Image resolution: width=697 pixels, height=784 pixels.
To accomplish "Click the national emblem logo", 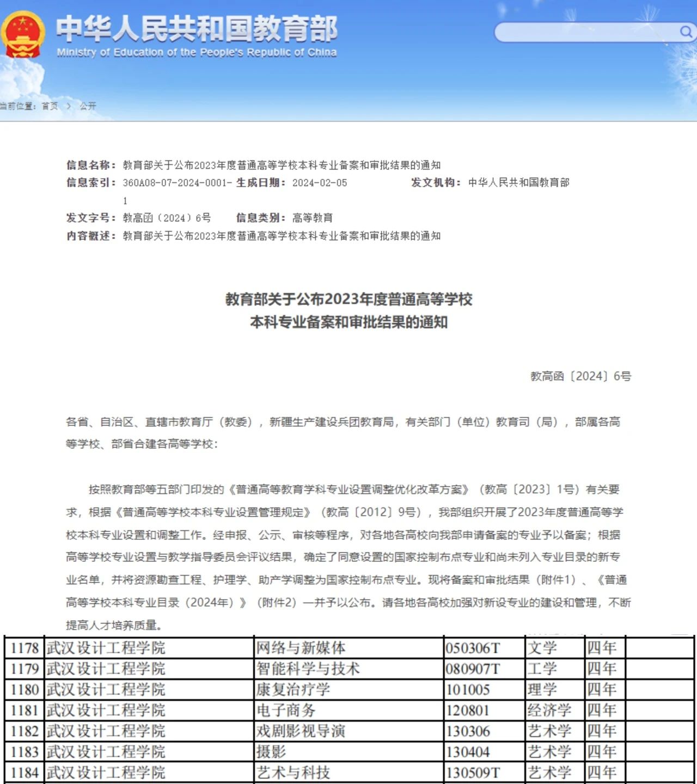I will coord(23,35).
